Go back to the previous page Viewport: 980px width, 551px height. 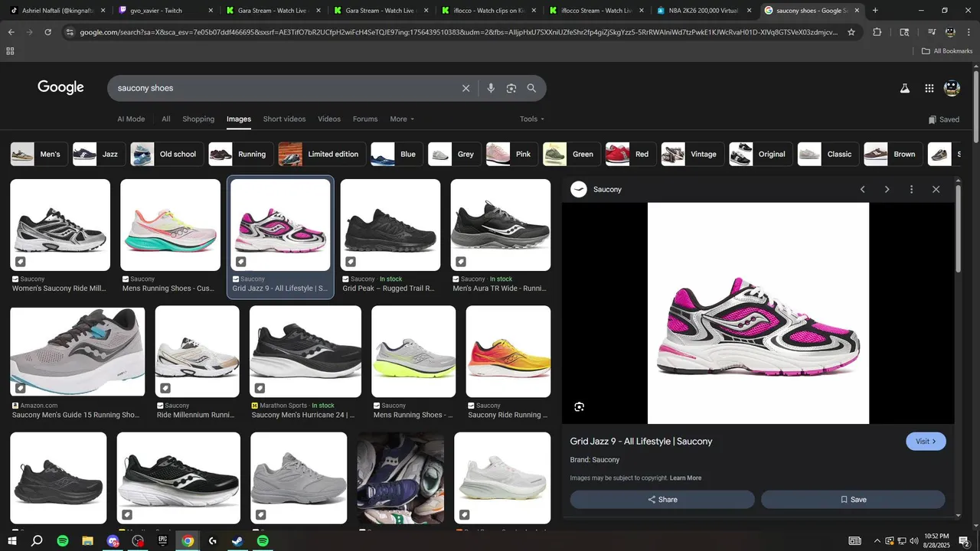click(x=11, y=32)
